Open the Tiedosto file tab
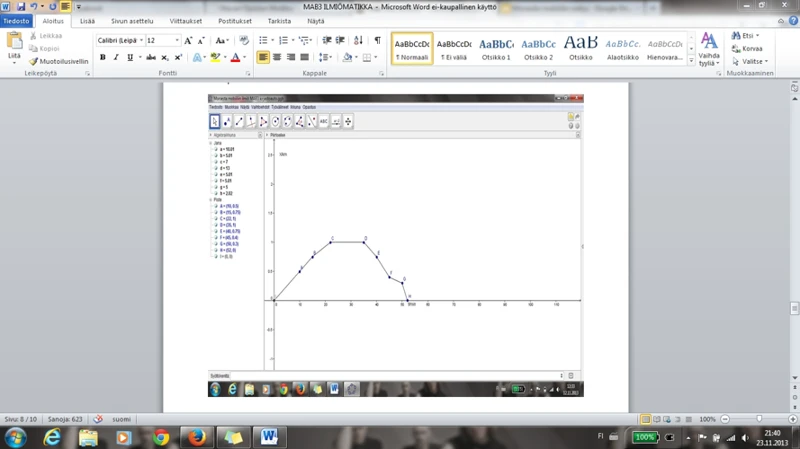 [16, 21]
